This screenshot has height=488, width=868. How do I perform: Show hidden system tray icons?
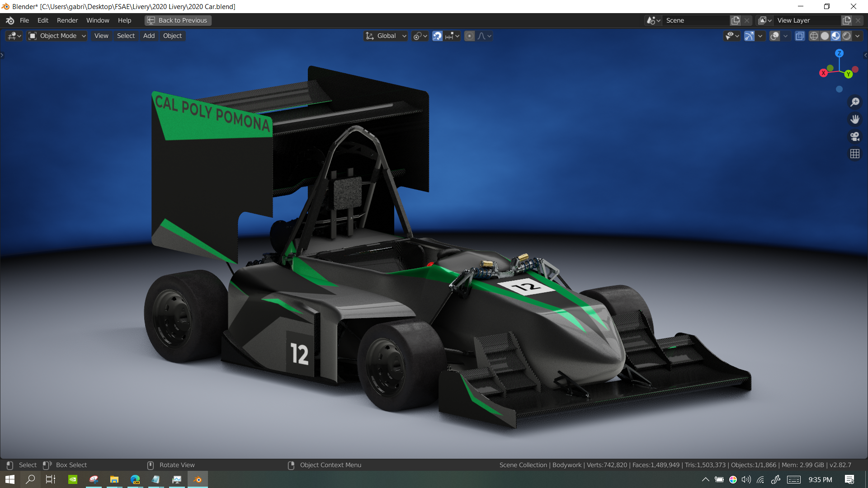(x=705, y=479)
